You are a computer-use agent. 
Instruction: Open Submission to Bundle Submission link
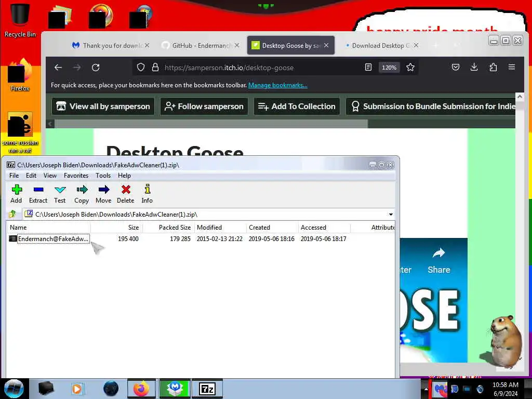click(x=431, y=107)
